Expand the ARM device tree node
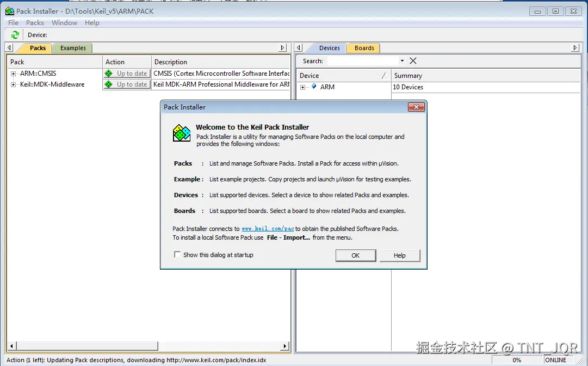 point(302,87)
